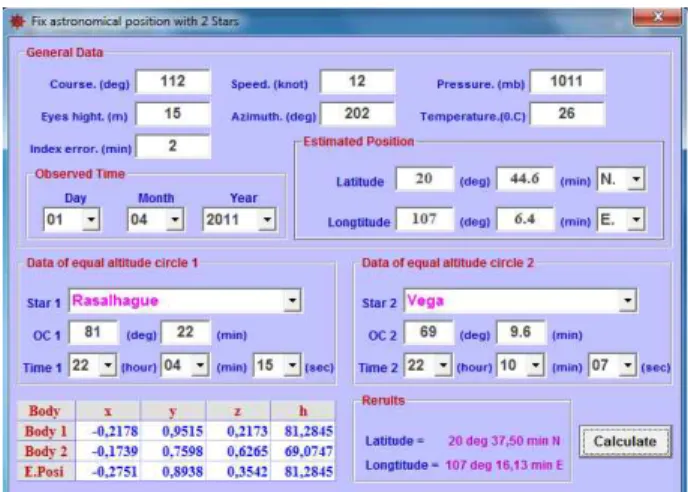This screenshot has width=688, height=492.
Task: Click the red star app icon in title bar
Action: [x=17, y=21]
